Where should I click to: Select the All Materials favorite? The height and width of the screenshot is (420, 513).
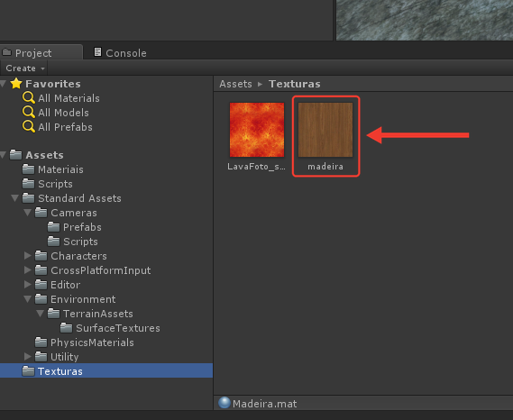point(69,98)
